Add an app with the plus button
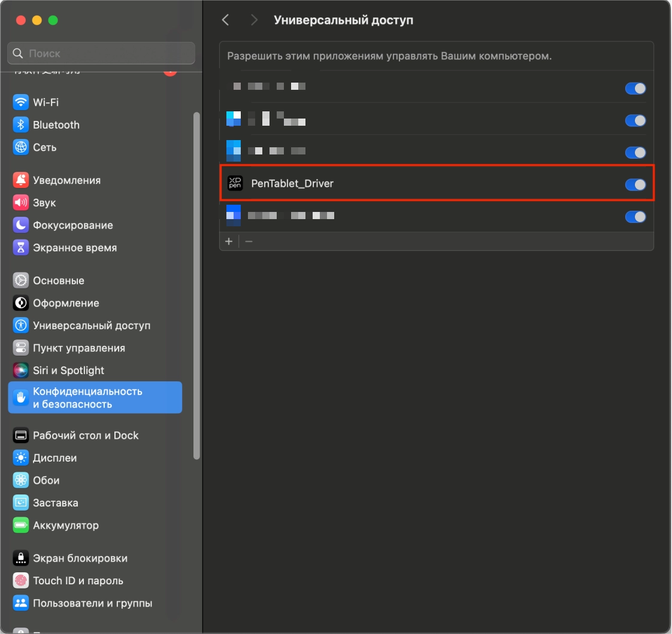 click(228, 241)
